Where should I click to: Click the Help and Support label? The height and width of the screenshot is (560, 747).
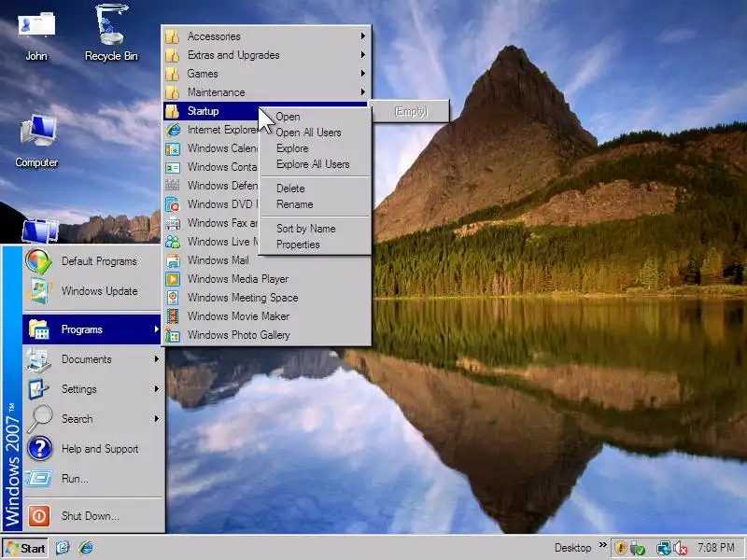tap(100, 449)
